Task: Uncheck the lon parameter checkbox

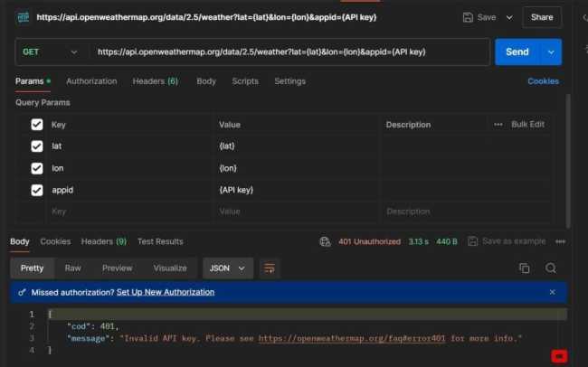Action: pos(37,168)
